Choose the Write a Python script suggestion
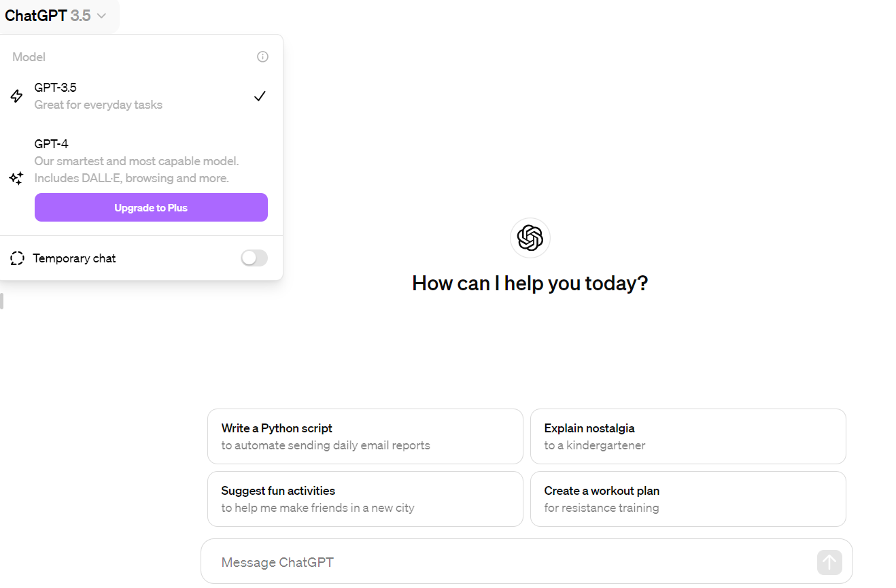This screenshot has width=896, height=588. 365,436
